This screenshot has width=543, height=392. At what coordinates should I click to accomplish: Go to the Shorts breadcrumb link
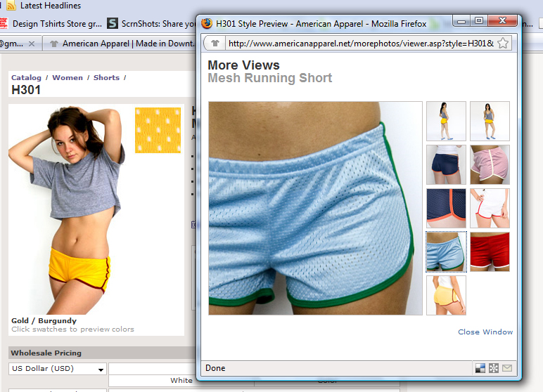[x=106, y=78]
